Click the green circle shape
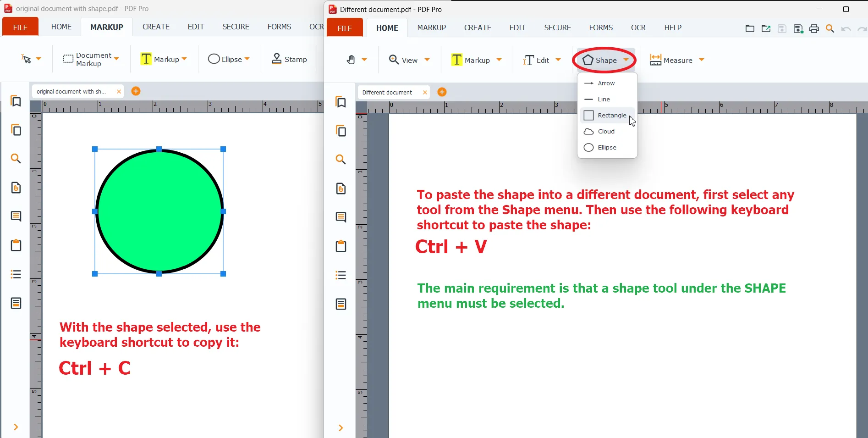 (159, 211)
